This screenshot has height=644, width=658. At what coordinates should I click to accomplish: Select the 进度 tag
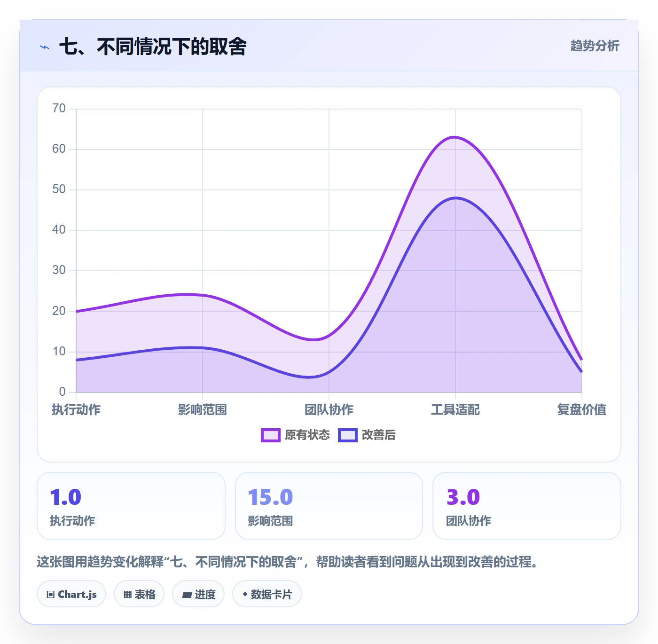tap(198, 594)
